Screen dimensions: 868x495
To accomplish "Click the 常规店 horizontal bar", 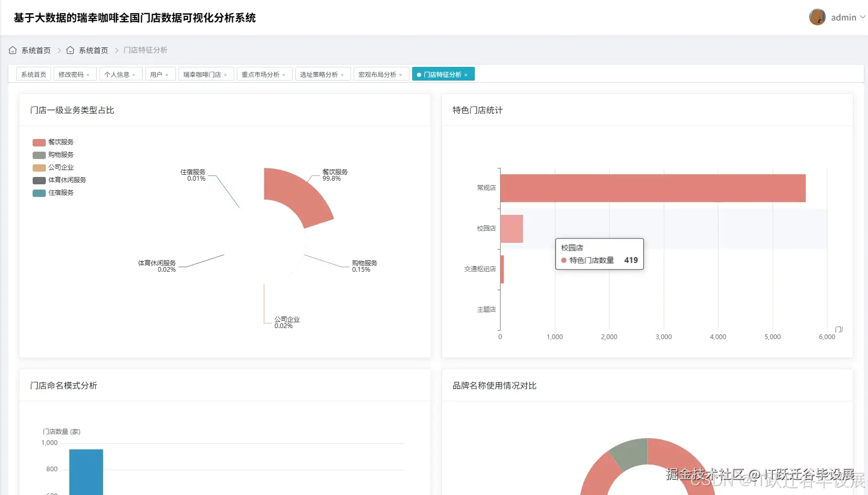I will tap(653, 188).
